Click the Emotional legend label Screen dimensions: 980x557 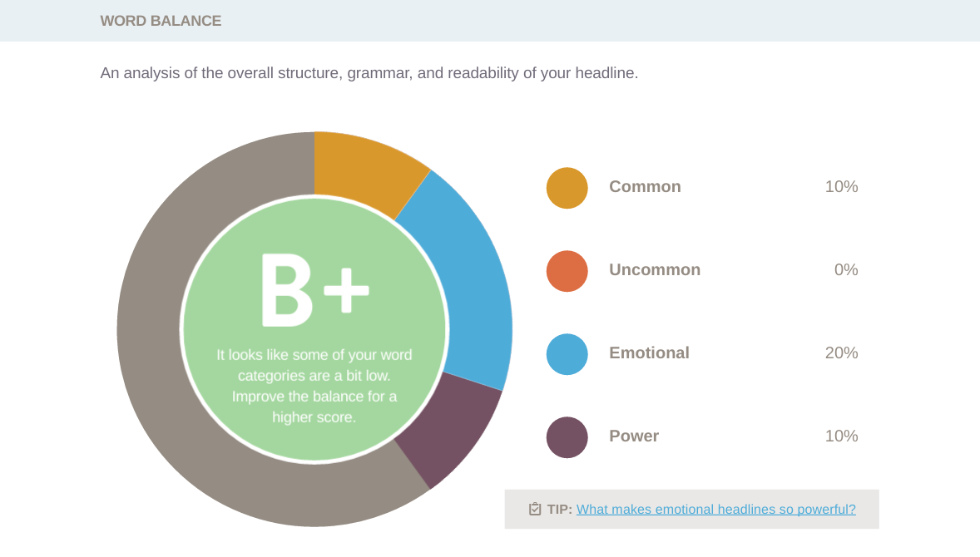649,353
